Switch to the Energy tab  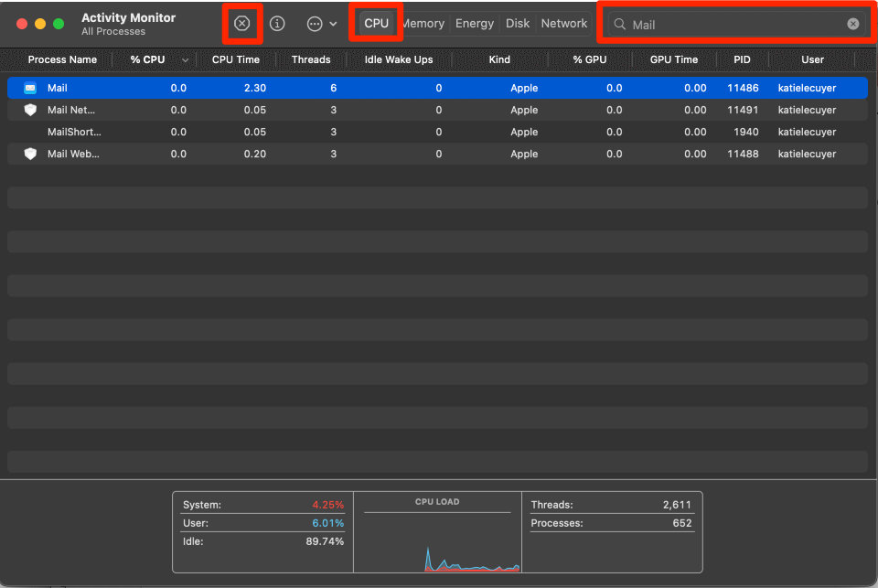click(x=475, y=24)
